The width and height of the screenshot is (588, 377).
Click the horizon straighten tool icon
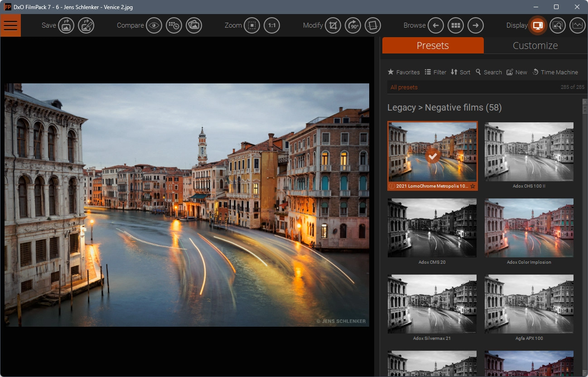[x=373, y=25]
